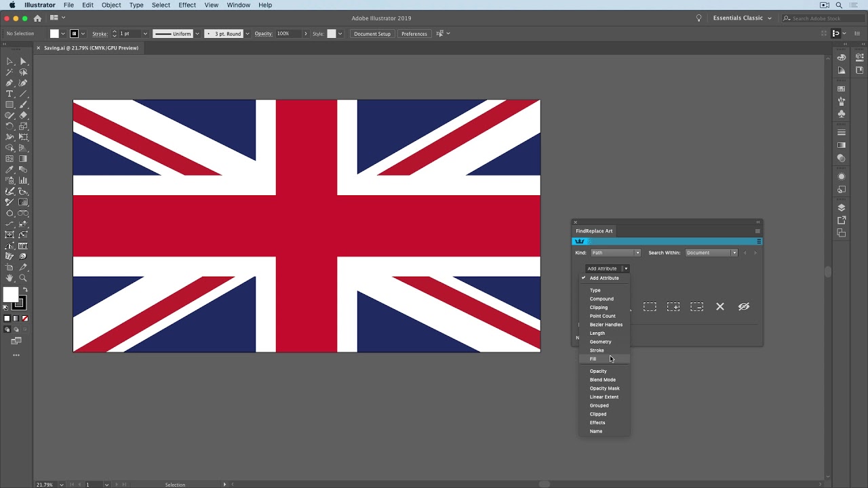The height and width of the screenshot is (488, 868).
Task: Select the Paintbrush tool
Action: coord(23,104)
